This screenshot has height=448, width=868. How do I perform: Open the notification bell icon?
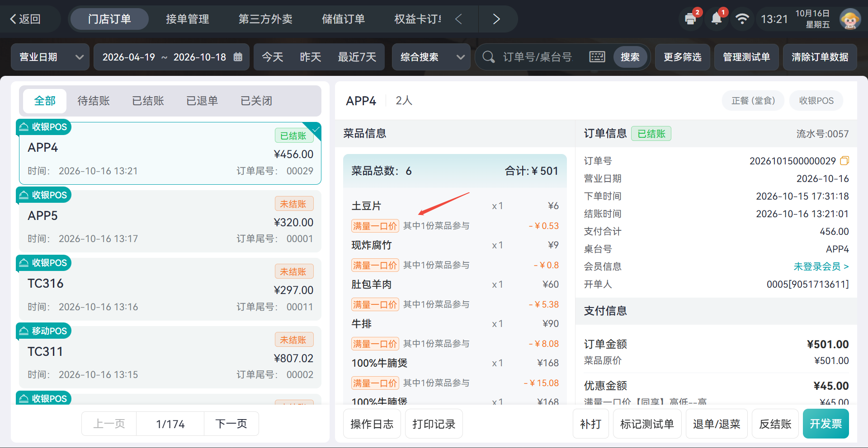coord(717,19)
